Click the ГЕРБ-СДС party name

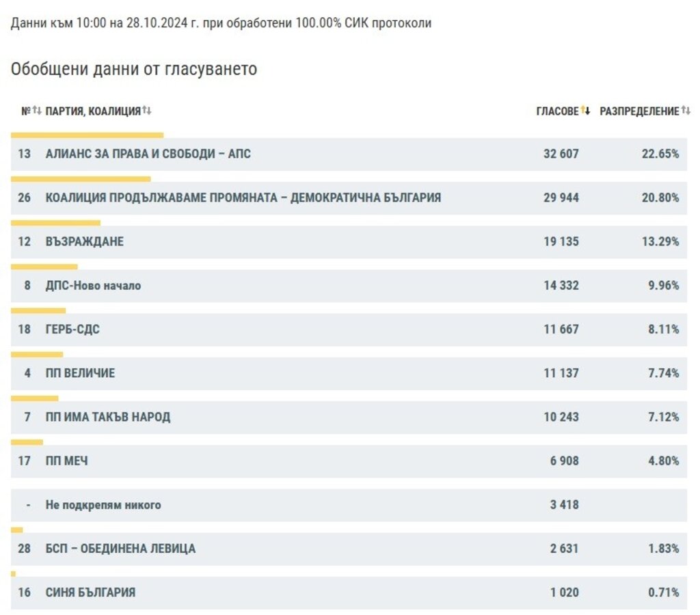point(72,329)
